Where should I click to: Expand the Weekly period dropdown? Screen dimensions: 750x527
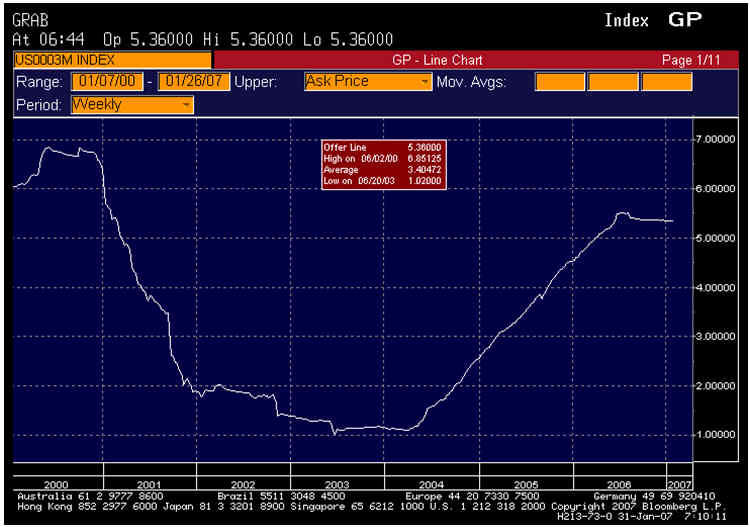coord(132,104)
